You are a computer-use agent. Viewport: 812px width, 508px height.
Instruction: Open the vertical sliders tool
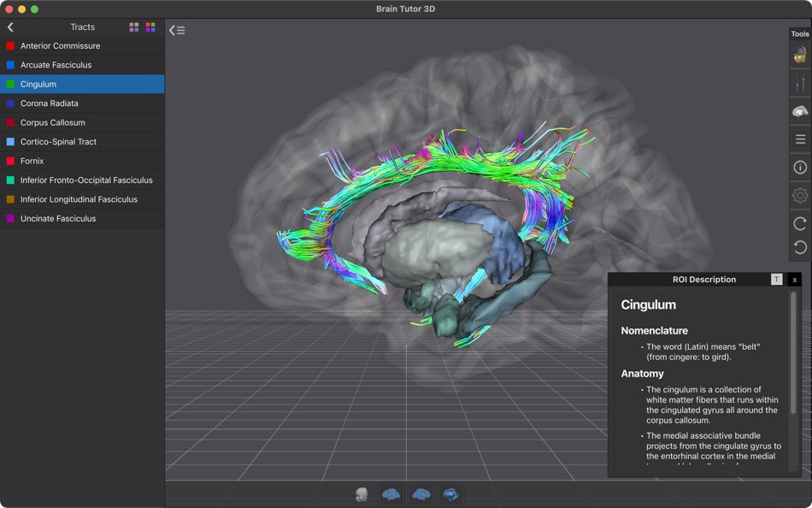point(799,83)
